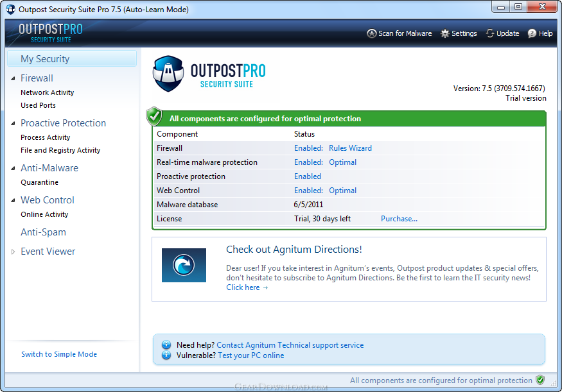
Task: Click the Update refresh arrows icon
Action: [490, 33]
